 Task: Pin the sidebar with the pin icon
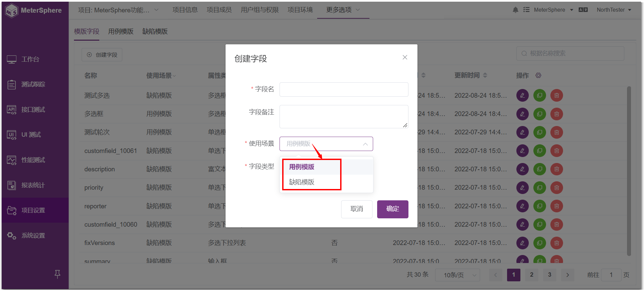tap(57, 274)
